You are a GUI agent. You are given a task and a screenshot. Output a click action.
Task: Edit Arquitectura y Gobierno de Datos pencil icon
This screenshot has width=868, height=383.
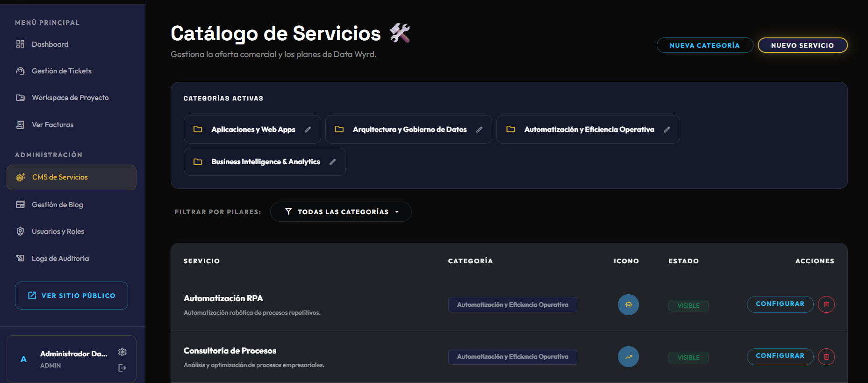point(479,130)
